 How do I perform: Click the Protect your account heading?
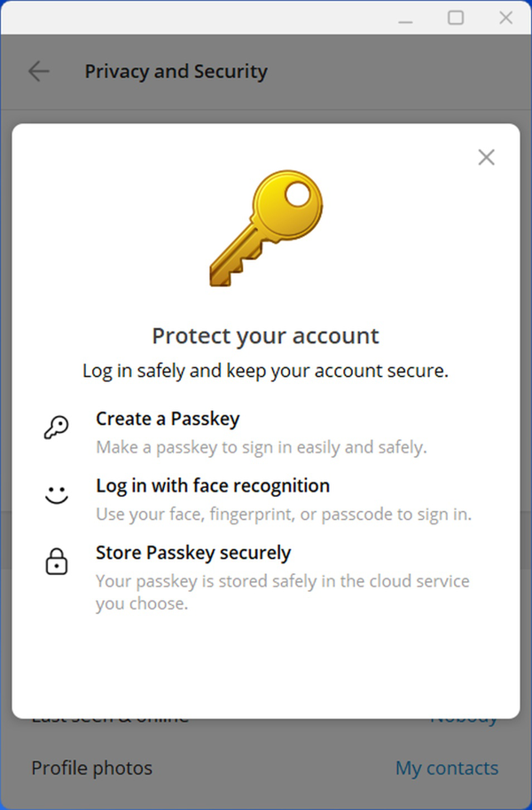click(265, 336)
